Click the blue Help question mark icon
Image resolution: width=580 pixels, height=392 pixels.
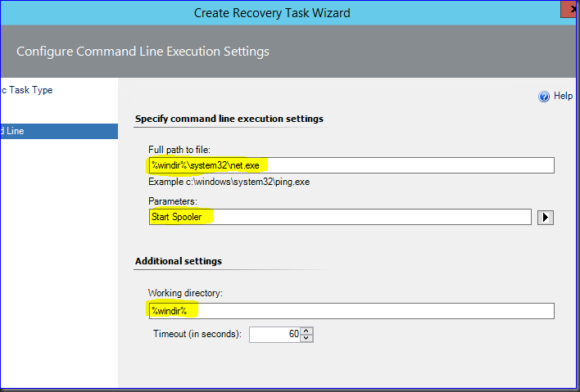[544, 97]
